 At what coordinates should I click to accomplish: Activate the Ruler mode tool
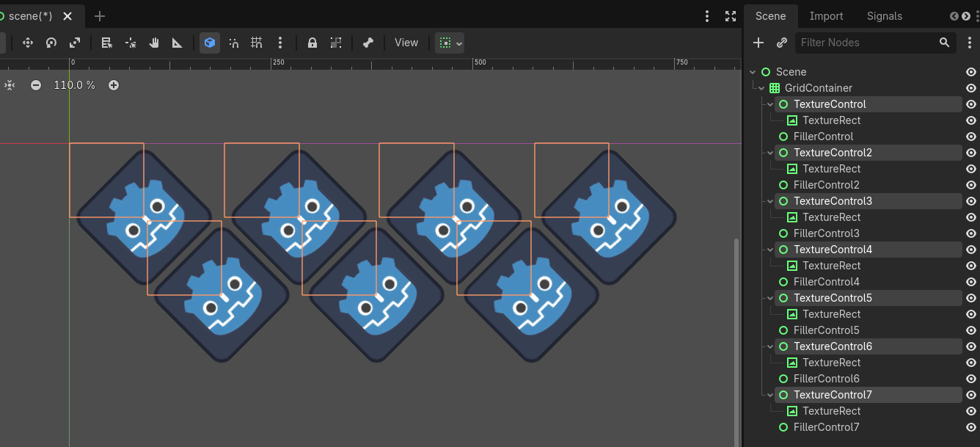[x=178, y=43]
